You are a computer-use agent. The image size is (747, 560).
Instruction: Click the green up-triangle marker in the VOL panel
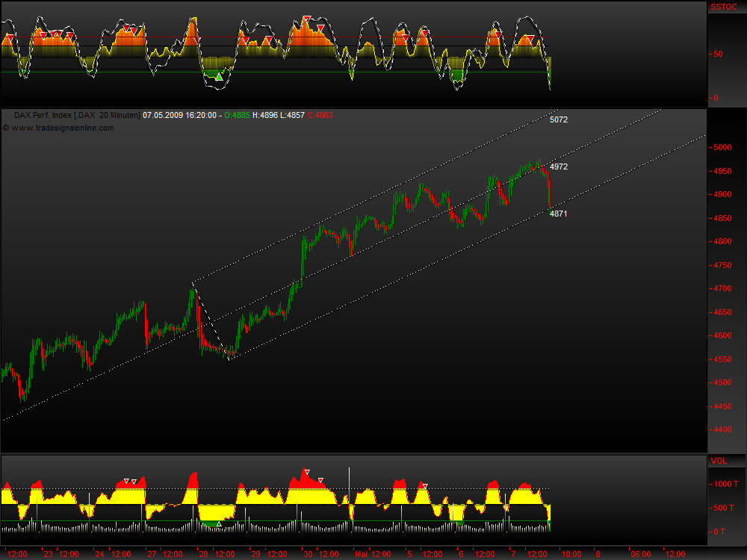point(219,524)
